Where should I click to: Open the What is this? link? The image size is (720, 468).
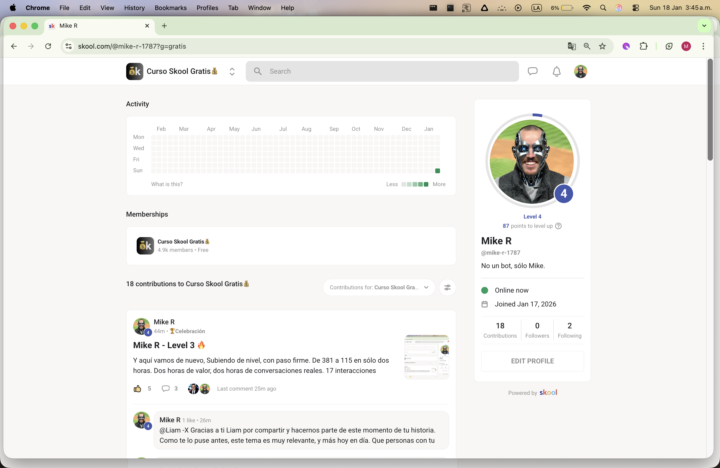click(x=167, y=184)
